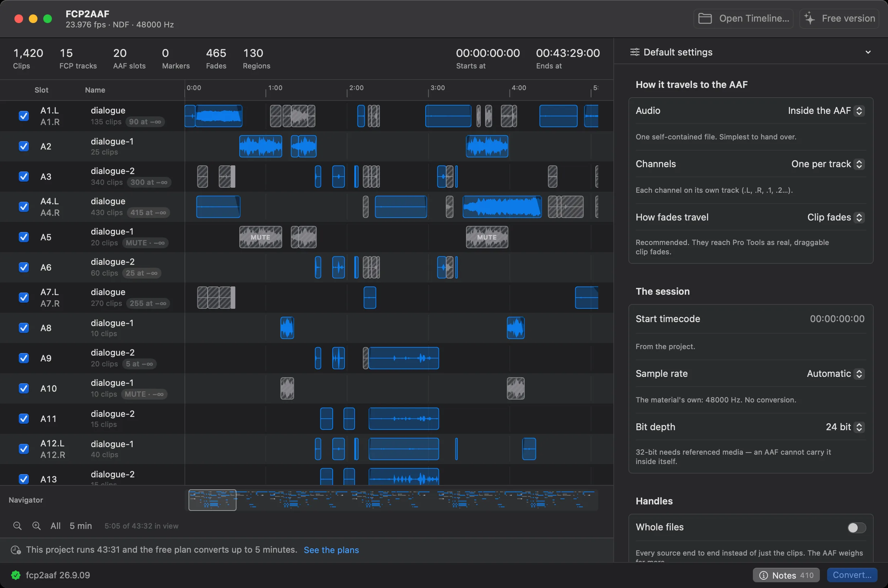The image size is (888, 588).
Task: Click the zoom in magnifier icon
Action: [36, 526]
